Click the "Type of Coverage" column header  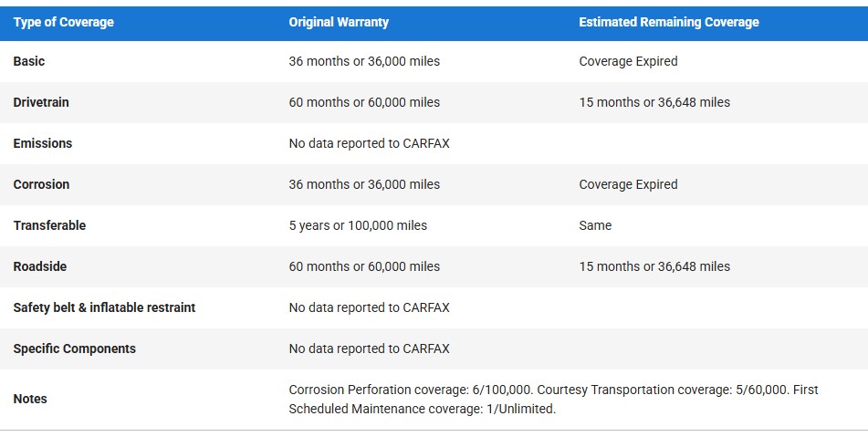63,22
